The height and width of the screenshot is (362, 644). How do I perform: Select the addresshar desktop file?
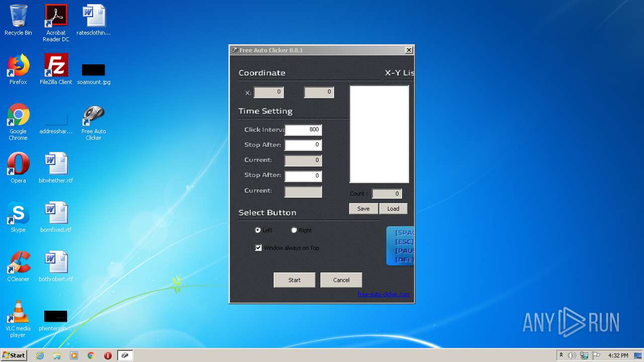click(x=56, y=124)
